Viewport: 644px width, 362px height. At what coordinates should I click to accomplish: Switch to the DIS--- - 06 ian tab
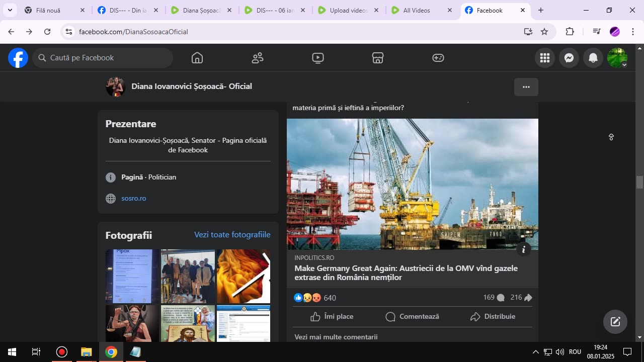(x=274, y=10)
